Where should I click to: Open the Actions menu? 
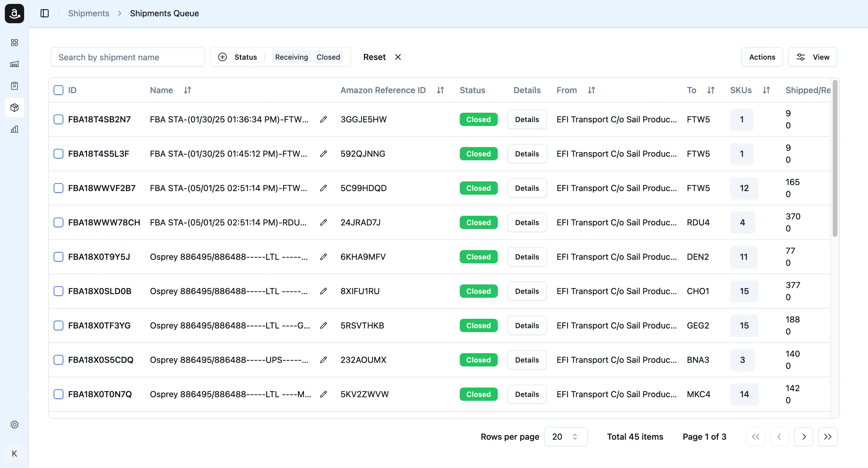click(762, 57)
